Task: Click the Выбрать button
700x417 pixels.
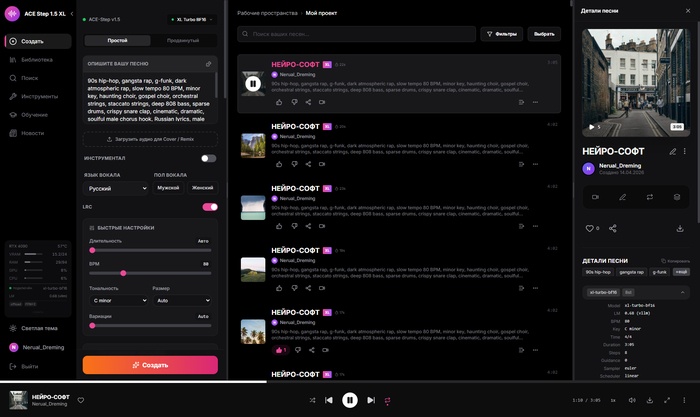Action: pos(544,34)
